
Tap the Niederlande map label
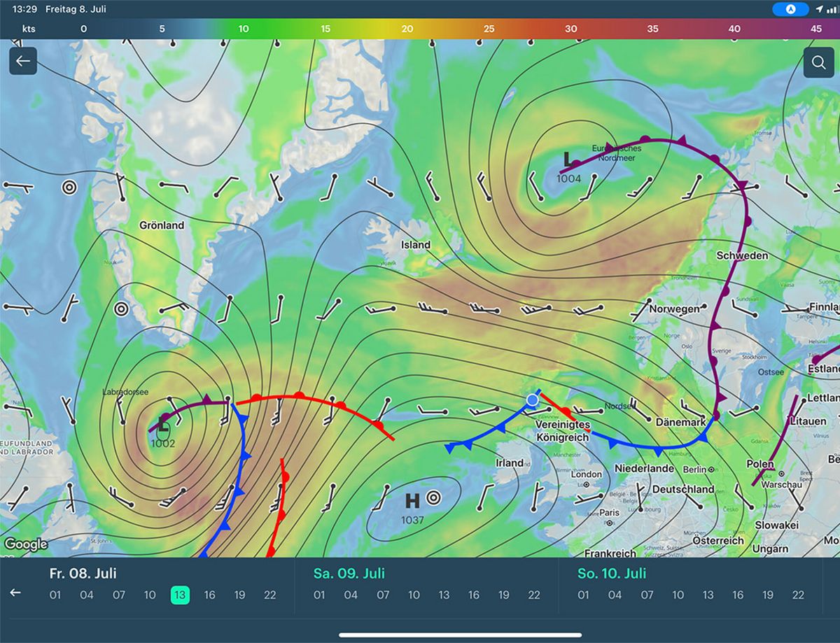coord(645,468)
